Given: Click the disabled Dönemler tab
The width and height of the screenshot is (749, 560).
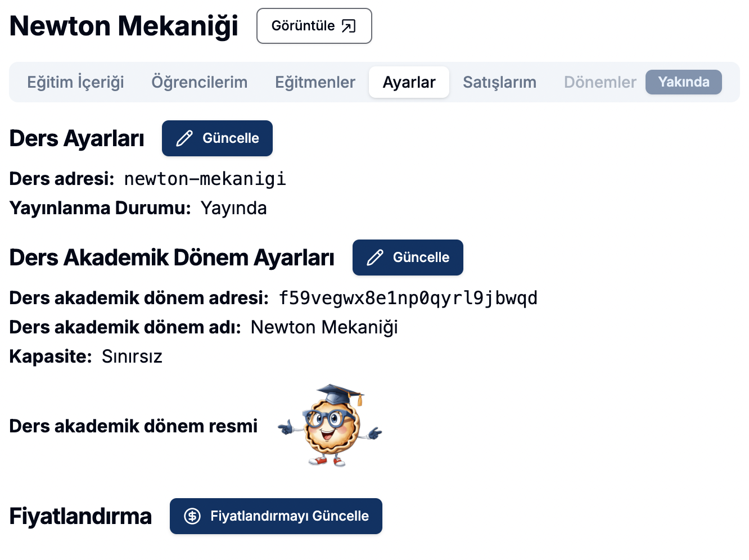Looking at the screenshot, I should [600, 82].
